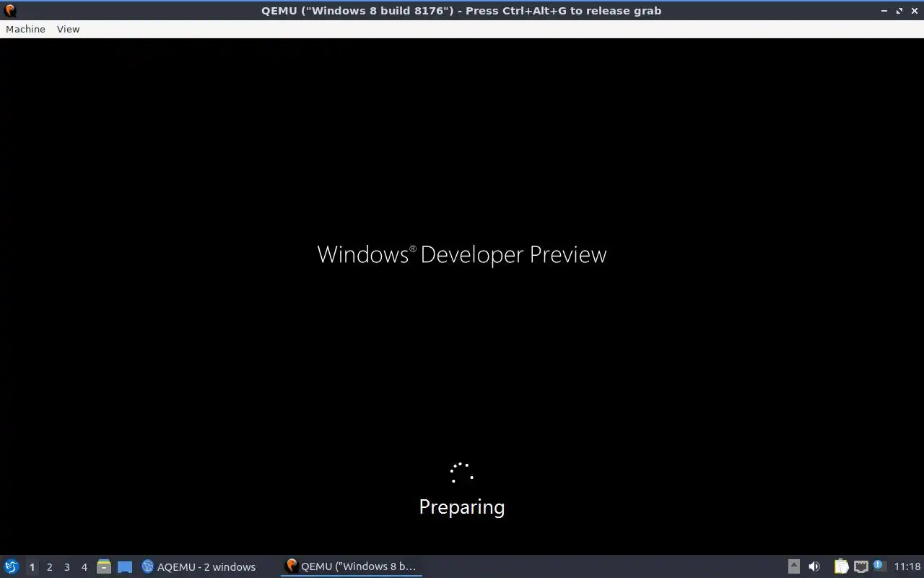The width and height of the screenshot is (924, 578).
Task: Open the update notification tray icon
Action: click(879, 566)
